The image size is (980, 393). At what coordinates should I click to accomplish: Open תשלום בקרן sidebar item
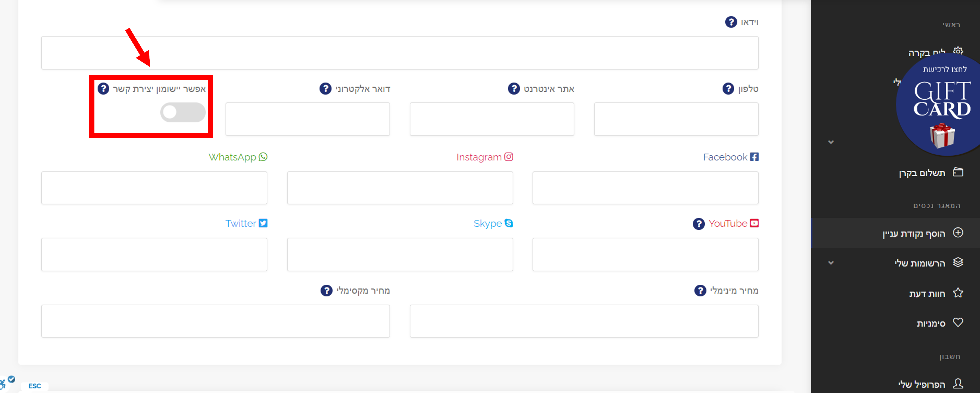pos(922,173)
